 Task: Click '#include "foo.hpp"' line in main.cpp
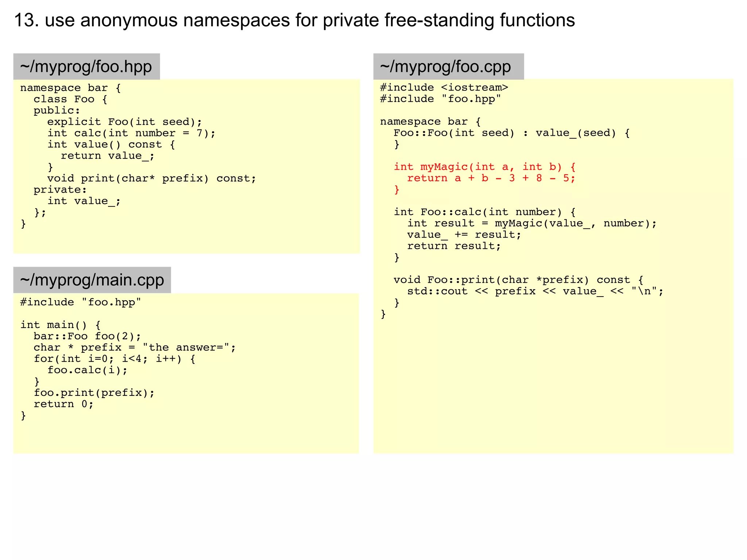click(81, 302)
